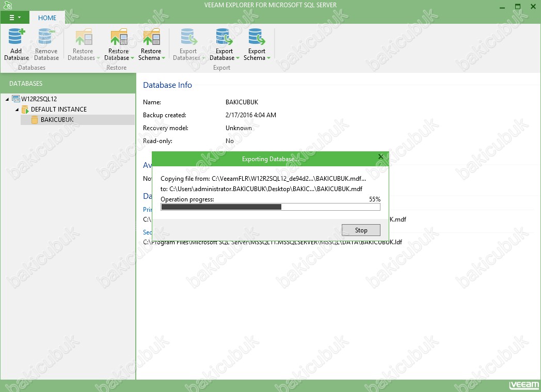Minimize the Veeam Explorer window

pos(502,7)
